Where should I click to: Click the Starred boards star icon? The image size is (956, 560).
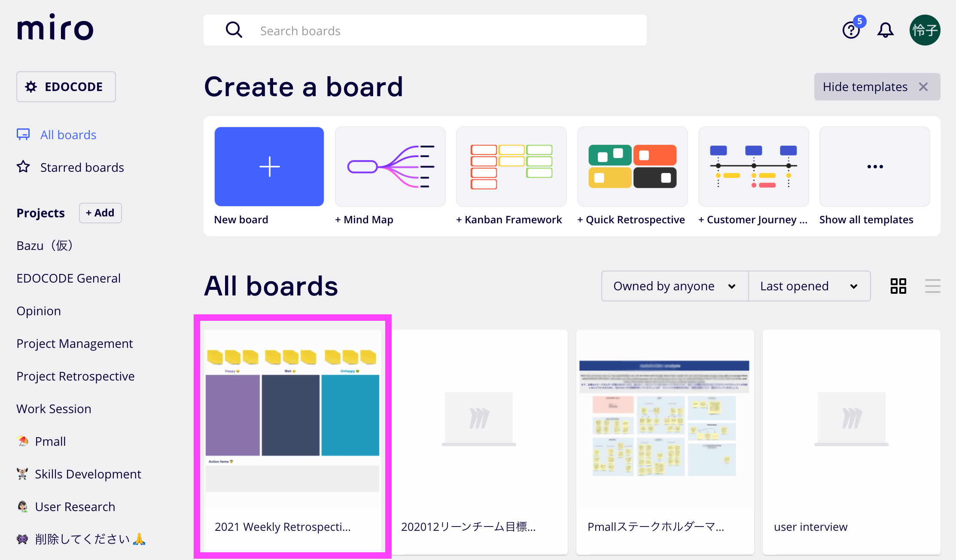(23, 167)
